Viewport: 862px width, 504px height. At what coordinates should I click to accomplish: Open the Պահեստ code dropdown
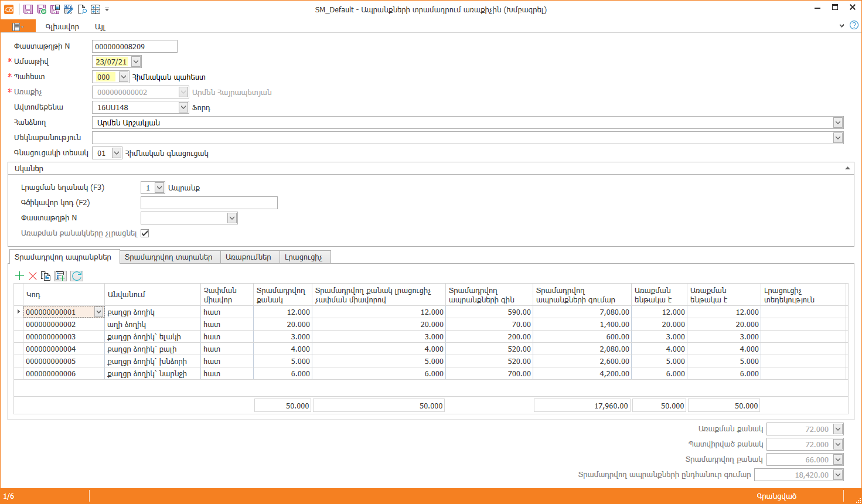124,77
